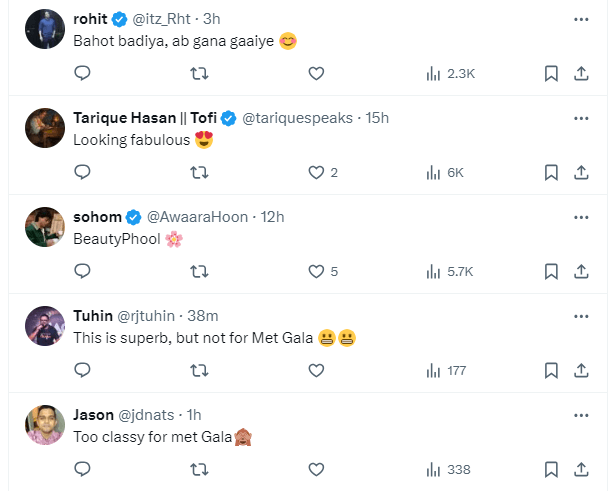Open more menu on sohom's reply
Viewport: 613px width, 491px height.
pos(581,217)
